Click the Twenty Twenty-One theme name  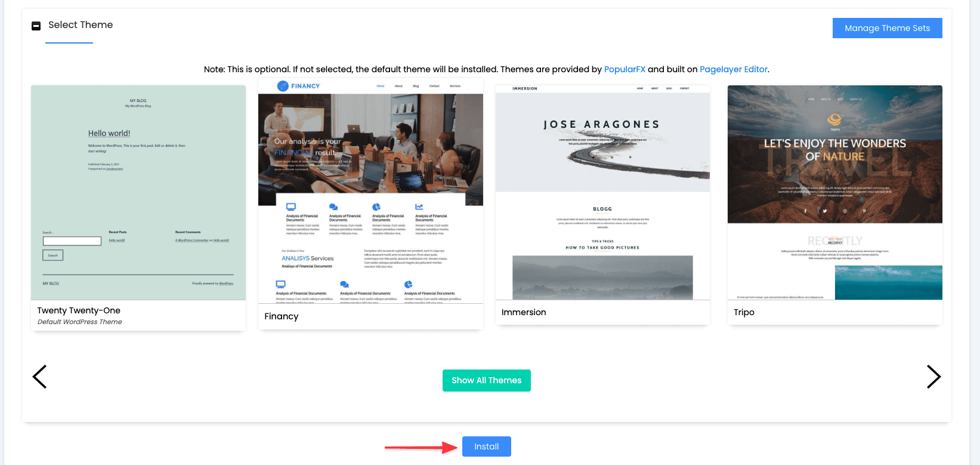coord(79,310)
